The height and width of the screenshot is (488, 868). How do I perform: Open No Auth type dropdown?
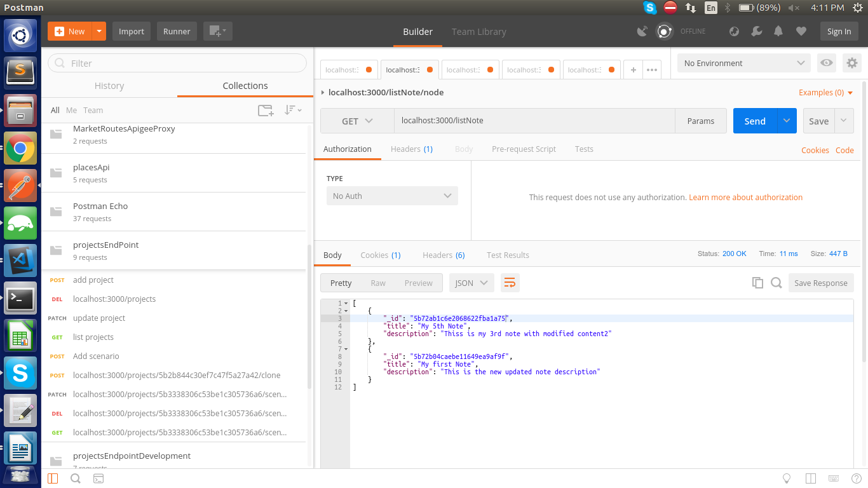392,196
